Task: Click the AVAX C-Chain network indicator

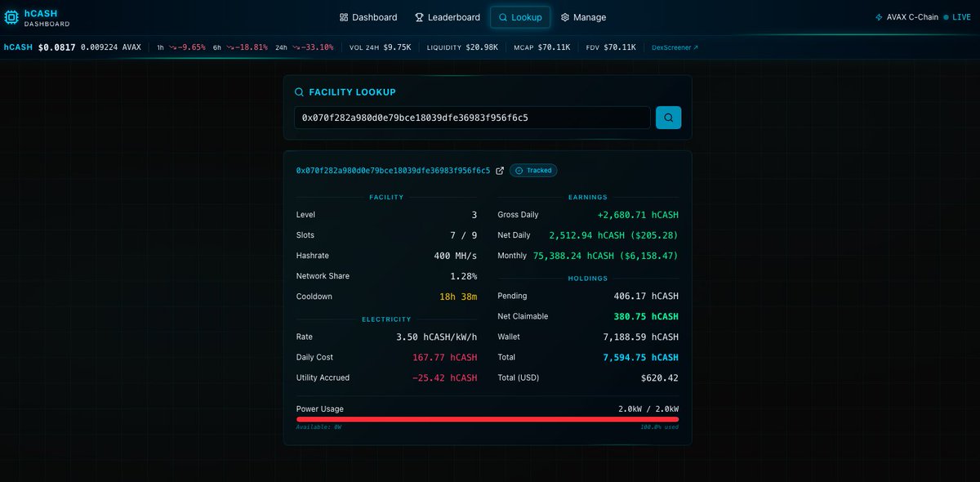Action: (x=906, y=17)
